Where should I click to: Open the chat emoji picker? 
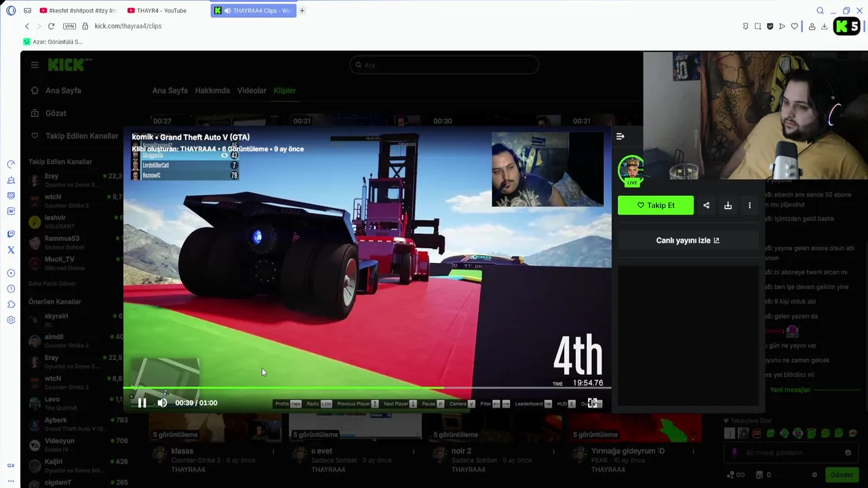click(848, 453)
